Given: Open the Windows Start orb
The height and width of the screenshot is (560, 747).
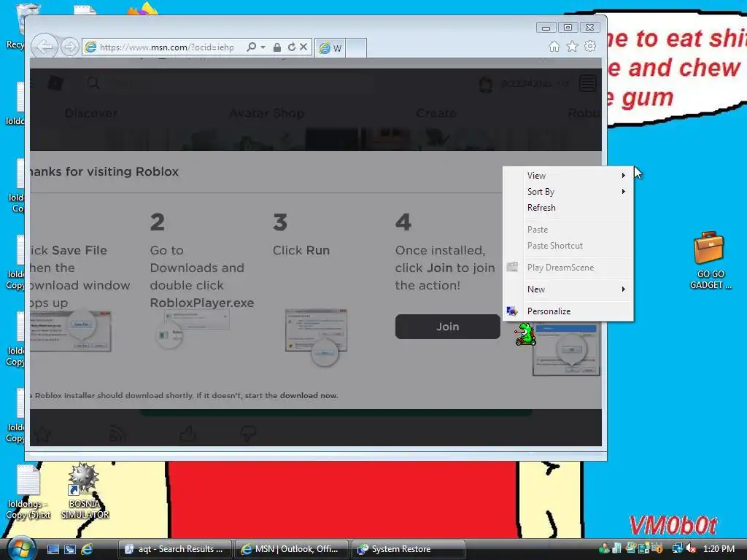Looking at the screenshot, I should click(x=20, y=548).
